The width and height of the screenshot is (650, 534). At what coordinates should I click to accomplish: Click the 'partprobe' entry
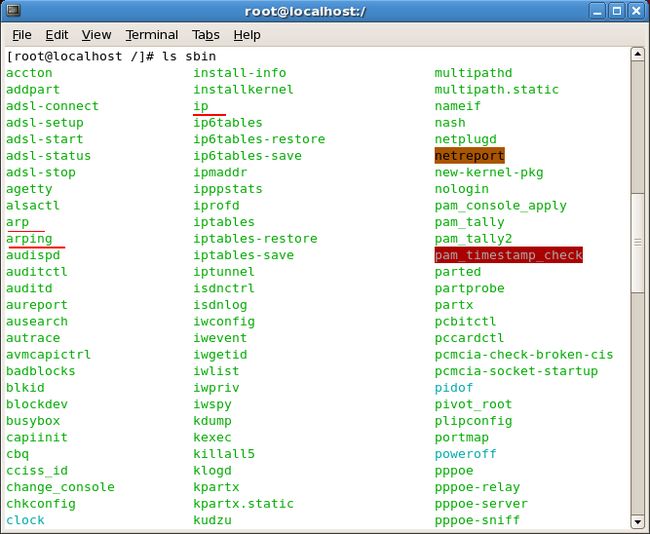pos(469,289)
